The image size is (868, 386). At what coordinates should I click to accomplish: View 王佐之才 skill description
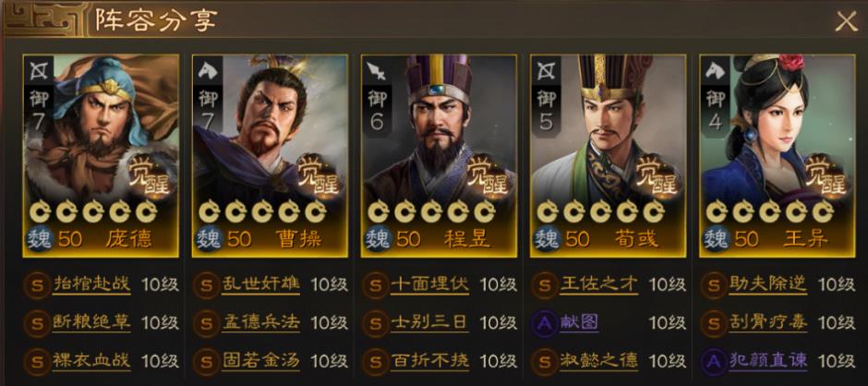pos(599,284)
